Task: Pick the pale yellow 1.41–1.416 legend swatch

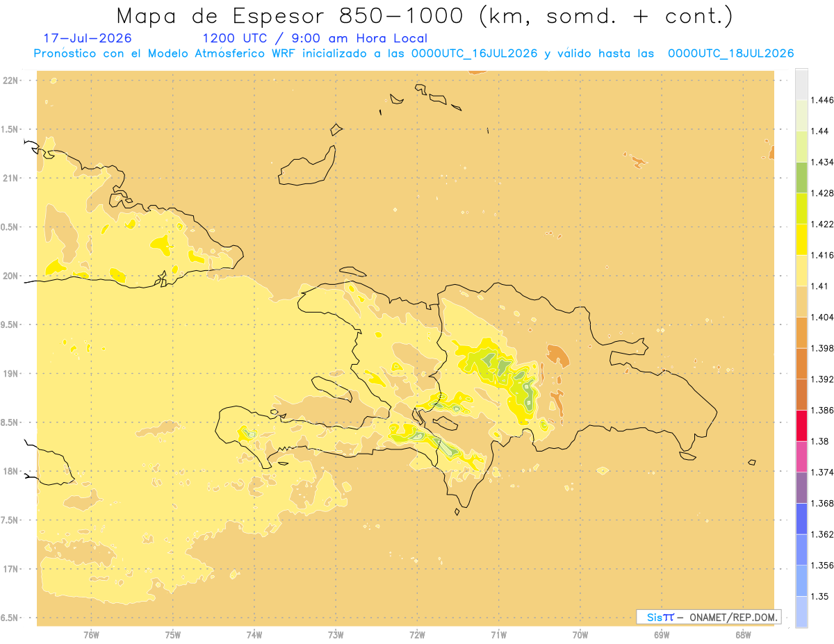Action: tap(801, 270)
